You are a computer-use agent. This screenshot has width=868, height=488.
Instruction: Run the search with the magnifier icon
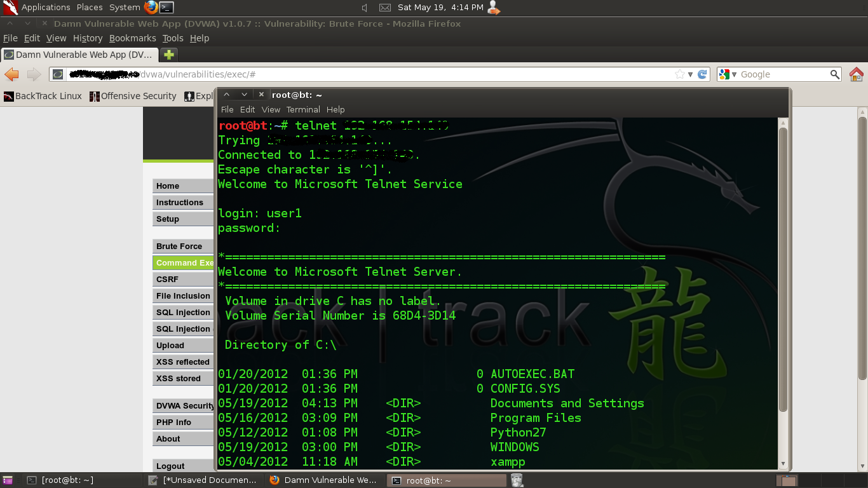click(x=835, y=74)
